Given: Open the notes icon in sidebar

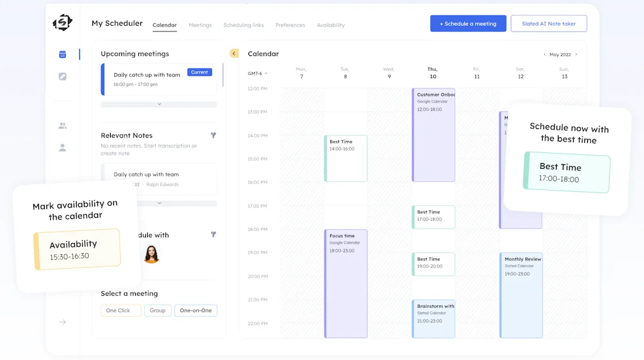Looking at the screenshot, I should point(62,76).
